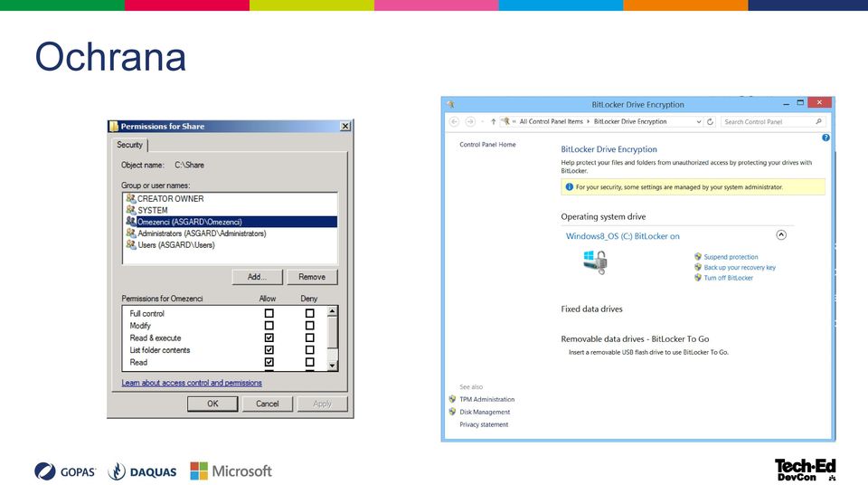Tick Deny checkbox for Full control
The image size is (868, 485).
pos(309,313)
